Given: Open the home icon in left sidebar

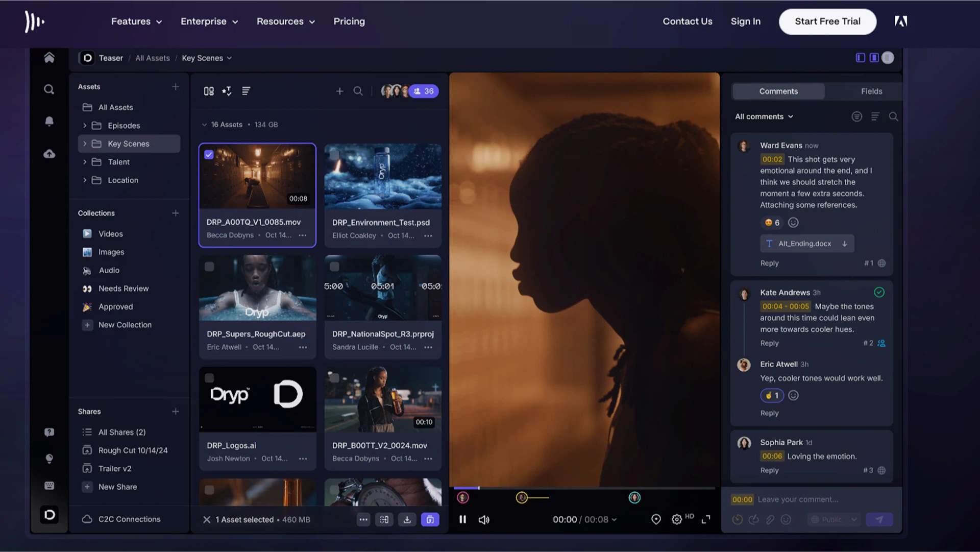Looking at the screenshot, I should (x=49, y=58).
